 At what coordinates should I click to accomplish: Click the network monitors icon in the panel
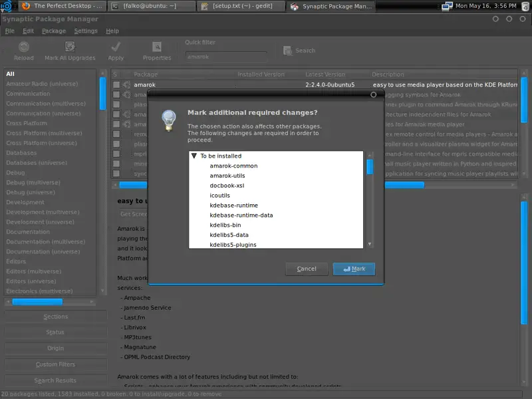point(447,6)
